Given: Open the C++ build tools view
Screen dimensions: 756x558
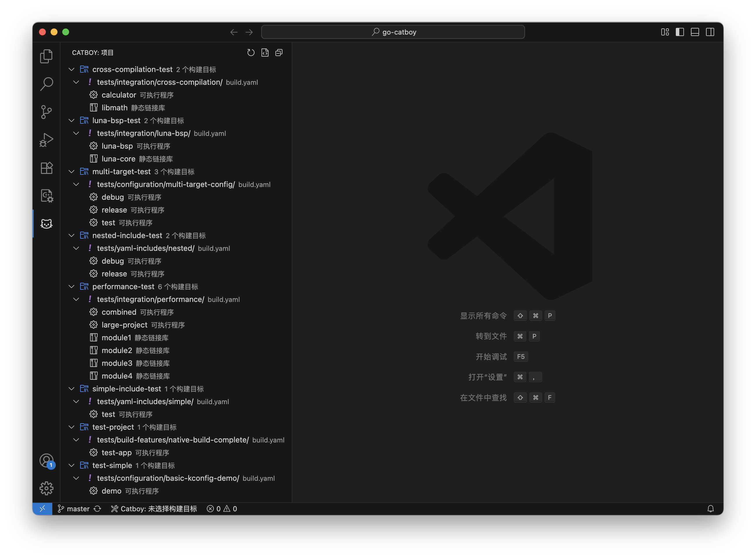Looking at the screenshot, I should pyautogui.click(x=46, y=196).
